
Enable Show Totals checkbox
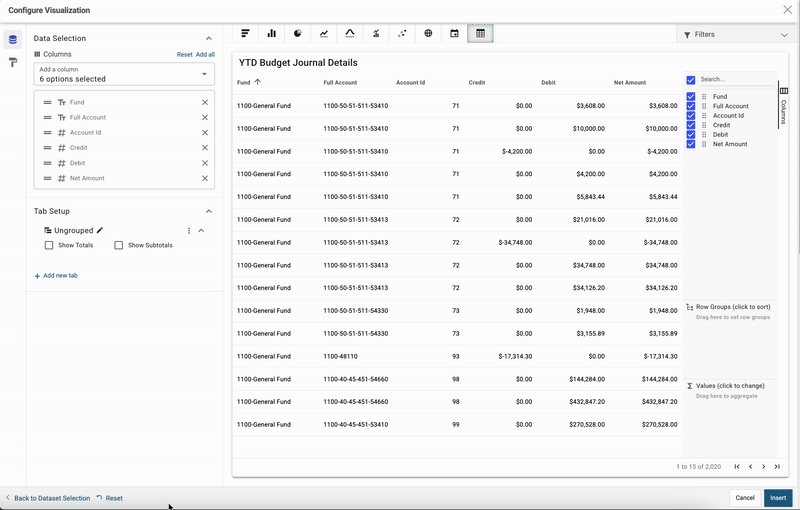click(x=49, y=245)
